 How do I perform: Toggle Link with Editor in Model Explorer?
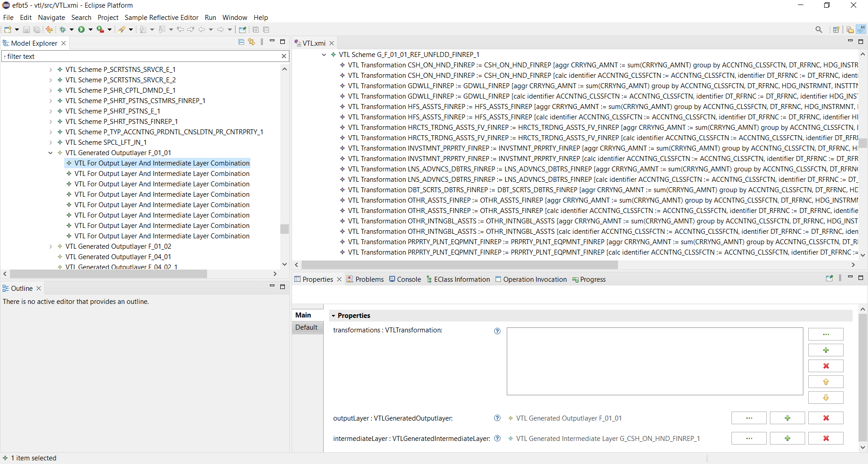click(x=251, y=42)
